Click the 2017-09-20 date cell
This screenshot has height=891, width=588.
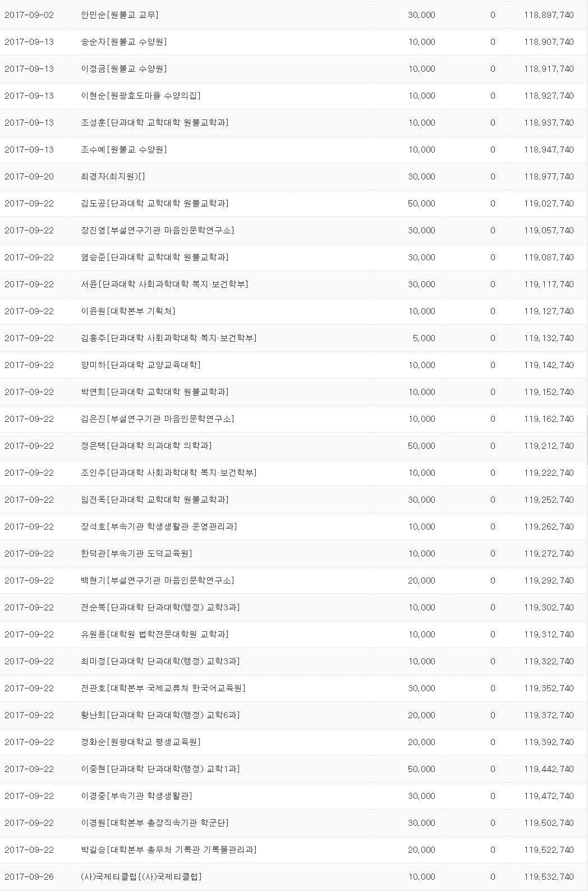coord(29,177)
